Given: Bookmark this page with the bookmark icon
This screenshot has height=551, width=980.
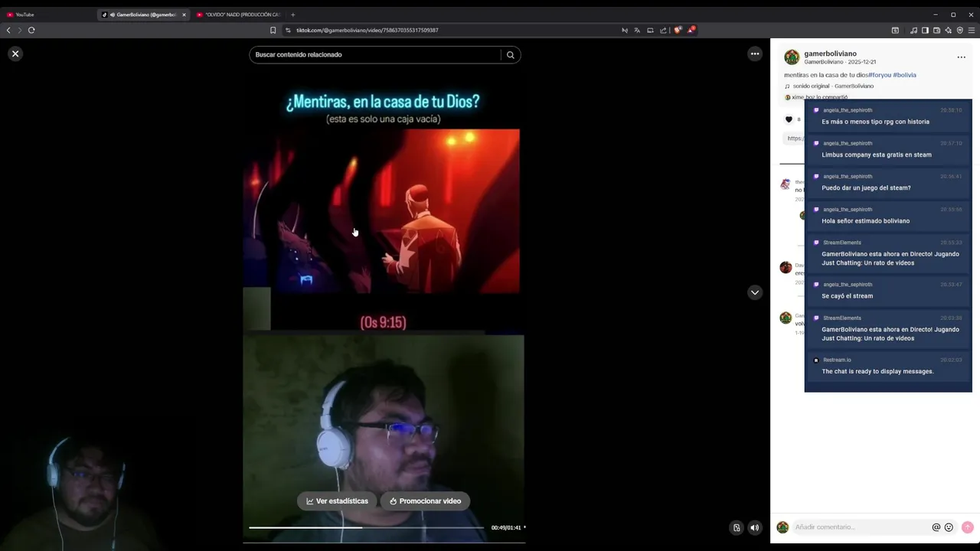Looking at the screenshot, I should pos(273,30).
